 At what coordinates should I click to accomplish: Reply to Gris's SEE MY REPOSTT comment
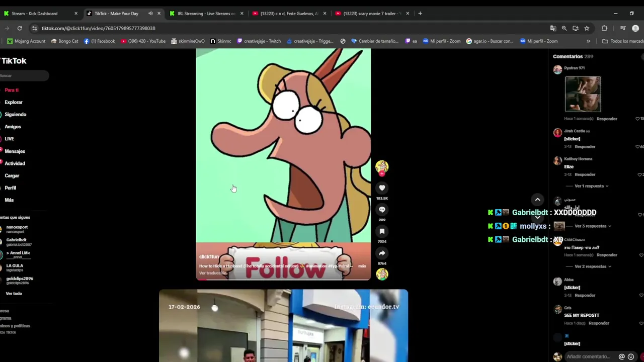pyautogui.click(x=599, y=323)
